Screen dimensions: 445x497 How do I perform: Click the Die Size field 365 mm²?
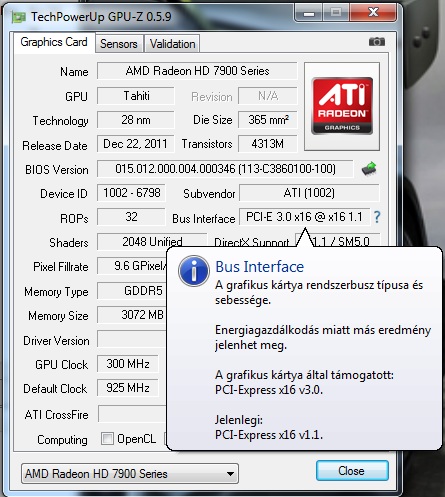coord(268,120)
